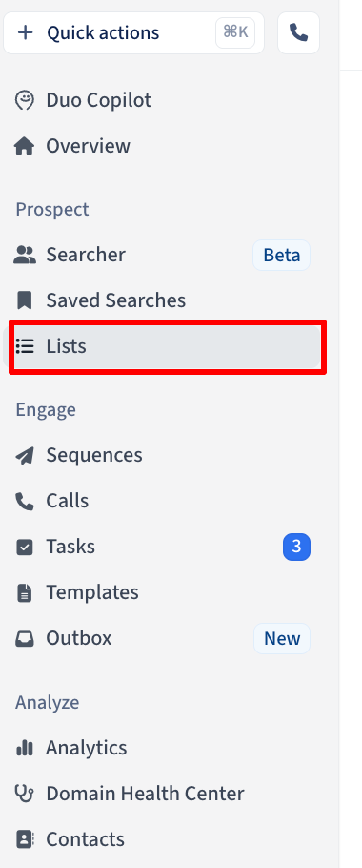
Task: Click the Duo Copilot label
Action: tap(99, 101)
